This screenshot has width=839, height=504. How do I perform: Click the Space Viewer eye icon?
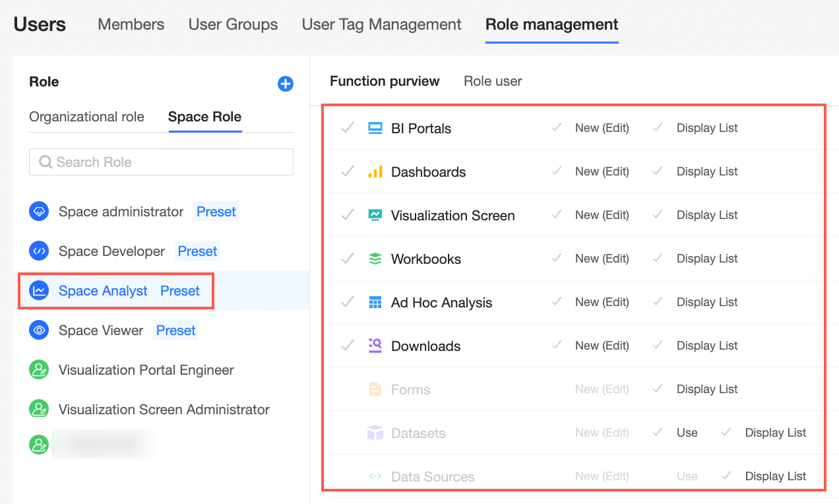[39, 331]
